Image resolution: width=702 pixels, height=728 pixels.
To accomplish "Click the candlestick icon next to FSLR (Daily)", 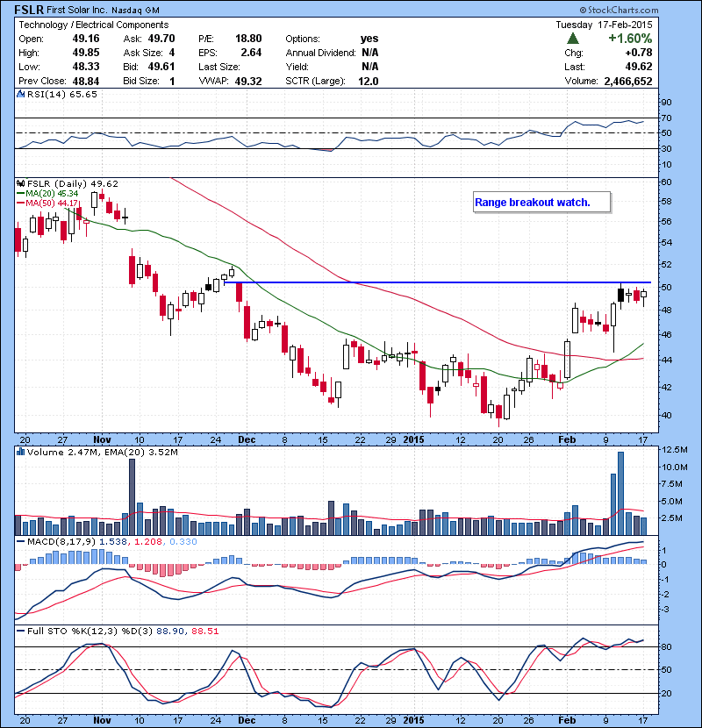I will coord(20,183).
